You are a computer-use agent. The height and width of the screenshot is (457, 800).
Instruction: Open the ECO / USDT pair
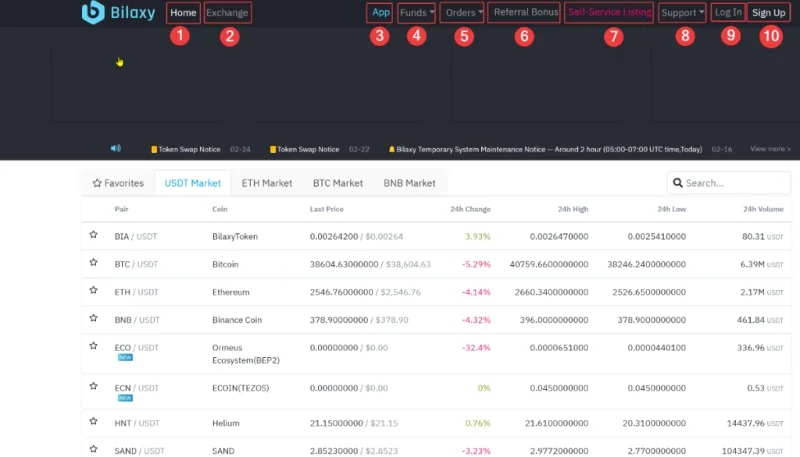[x=136, y=348]
